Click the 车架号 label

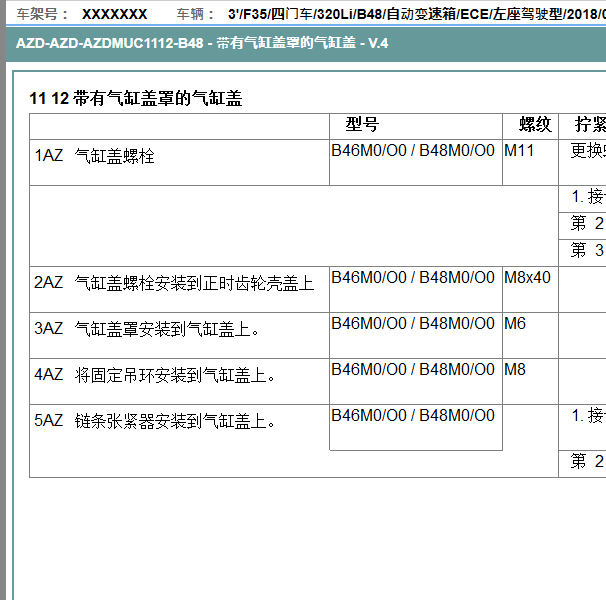[x=42, y=14]
